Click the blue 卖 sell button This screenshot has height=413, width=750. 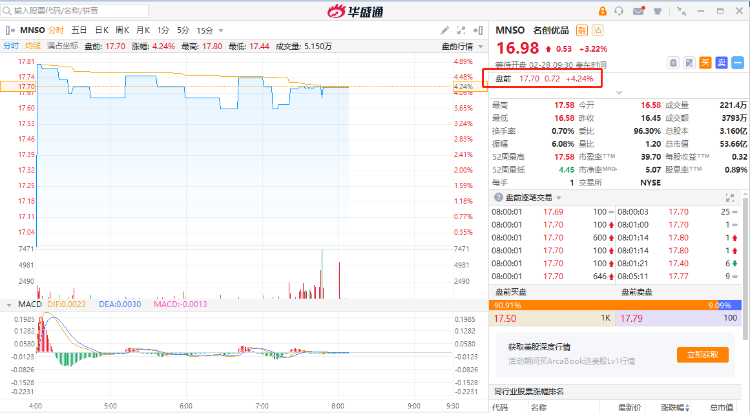pos(721,63)
